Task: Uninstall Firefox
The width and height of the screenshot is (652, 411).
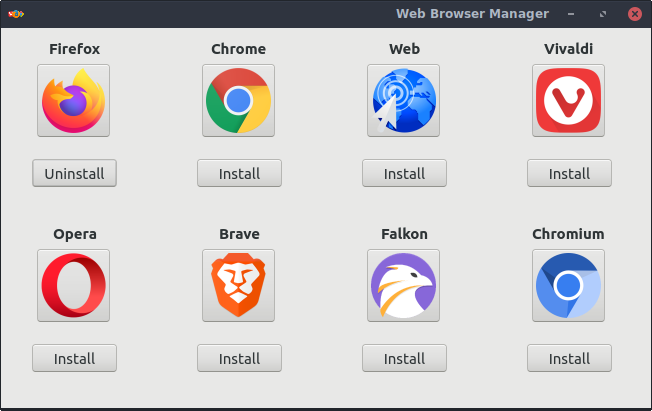Action: [74, 173]
